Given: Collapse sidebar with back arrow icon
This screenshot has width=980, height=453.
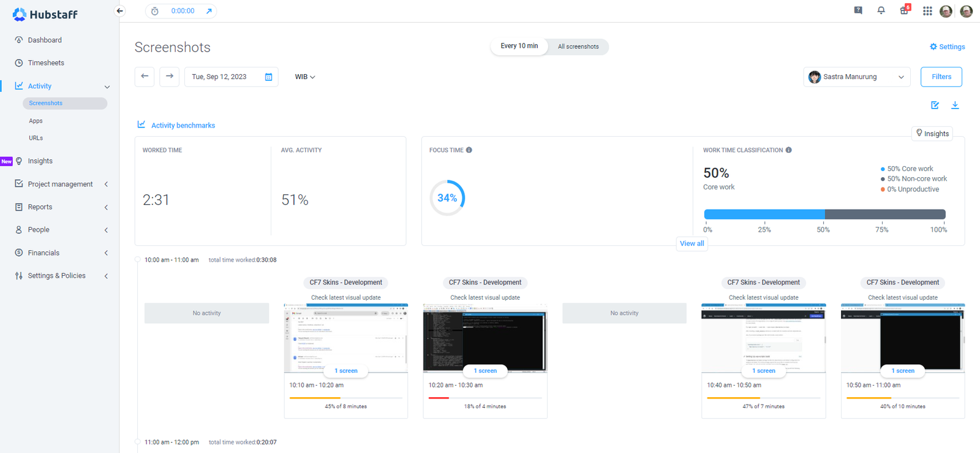Looking at the screenshot, I should [120, 11].
